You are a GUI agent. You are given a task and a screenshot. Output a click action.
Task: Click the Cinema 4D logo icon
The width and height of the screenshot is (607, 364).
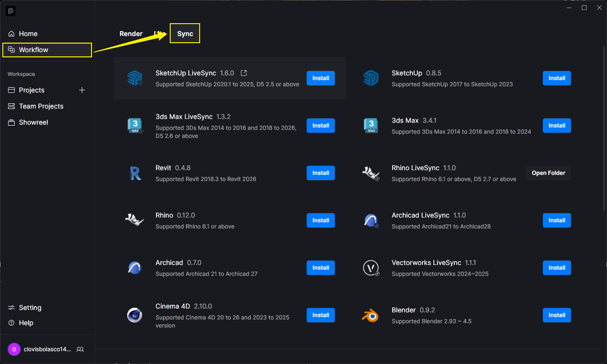135,315
